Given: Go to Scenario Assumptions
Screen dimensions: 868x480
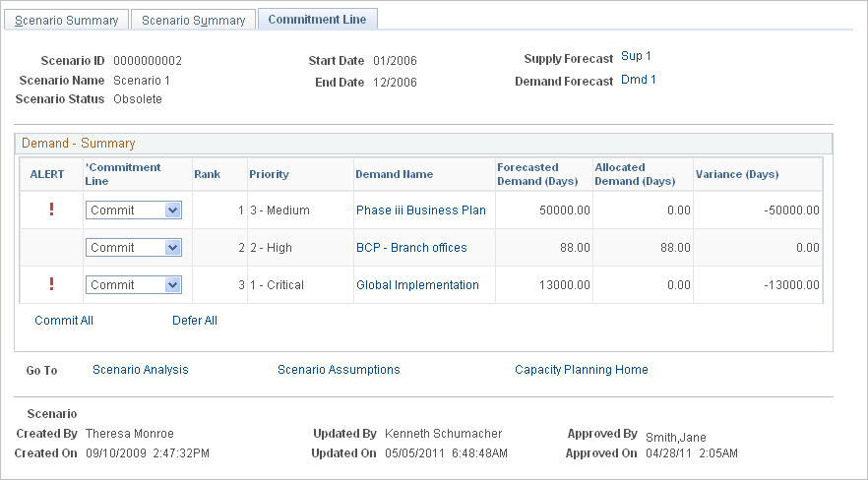Looking at the screenshot, I should [339, 370].
